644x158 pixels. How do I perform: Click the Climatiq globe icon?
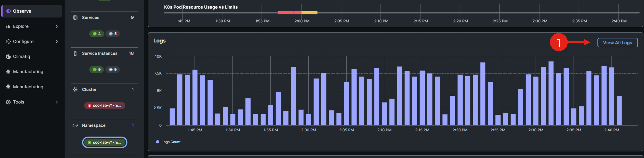click(8, 57)
